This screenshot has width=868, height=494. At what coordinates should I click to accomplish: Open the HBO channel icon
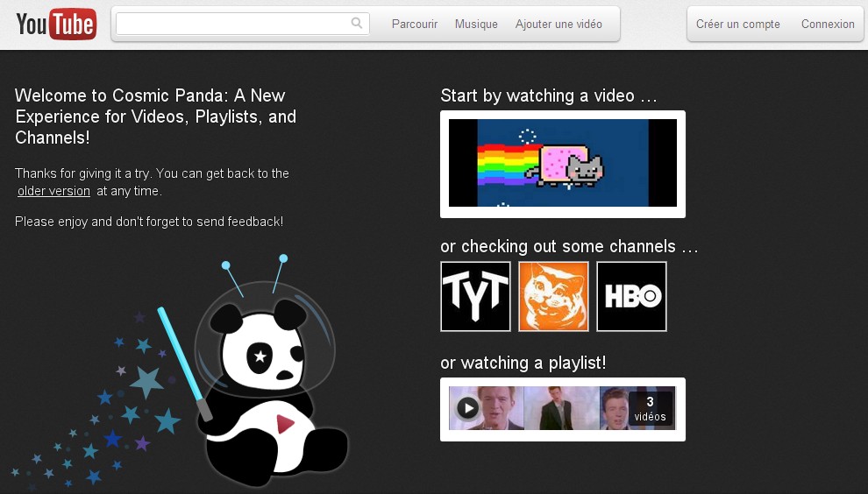point(631,297)
